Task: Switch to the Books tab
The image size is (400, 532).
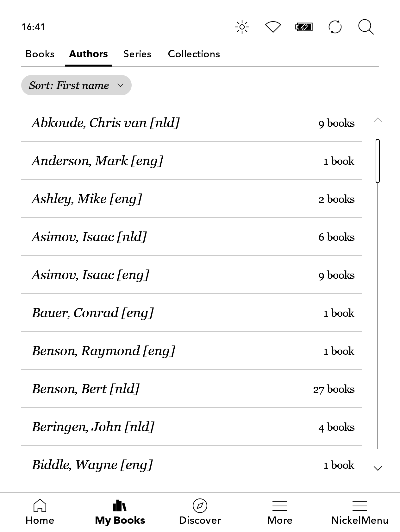Action: coord(40,54)
